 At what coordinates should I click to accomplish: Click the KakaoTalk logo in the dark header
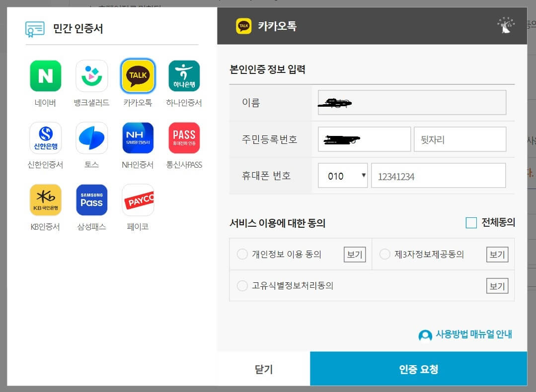click(x=244, y=26)
